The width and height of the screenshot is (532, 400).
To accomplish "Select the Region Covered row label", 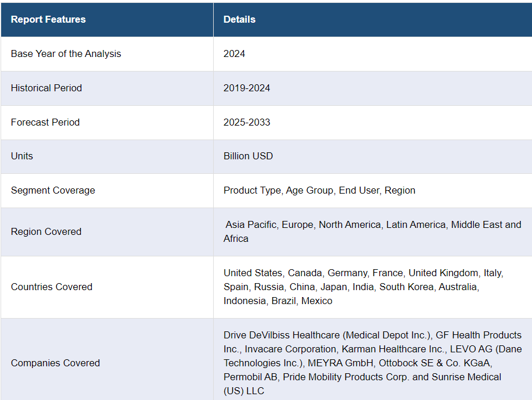I will [46, 232].
